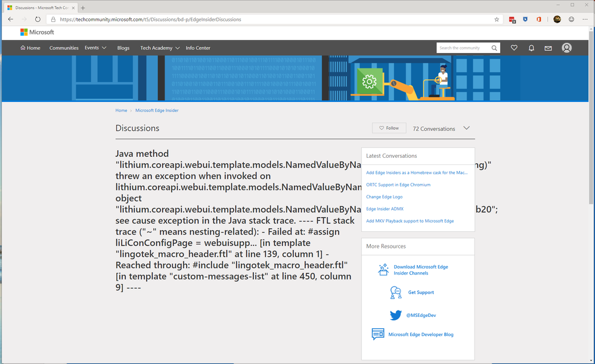
Task: Open the @MSEdgeDev link
Action: 421,315
